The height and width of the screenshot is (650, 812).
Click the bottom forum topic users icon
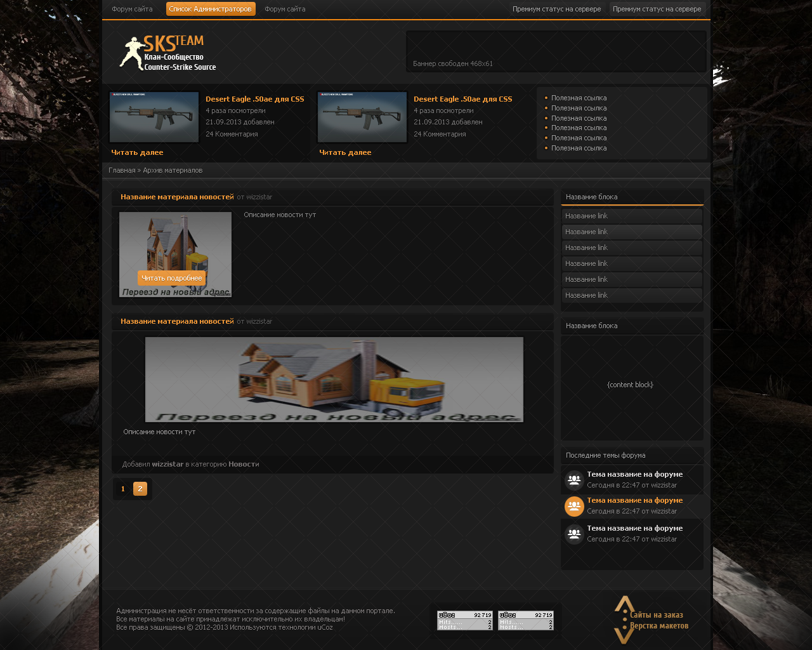pyautogui.click(x=574, y=534)
